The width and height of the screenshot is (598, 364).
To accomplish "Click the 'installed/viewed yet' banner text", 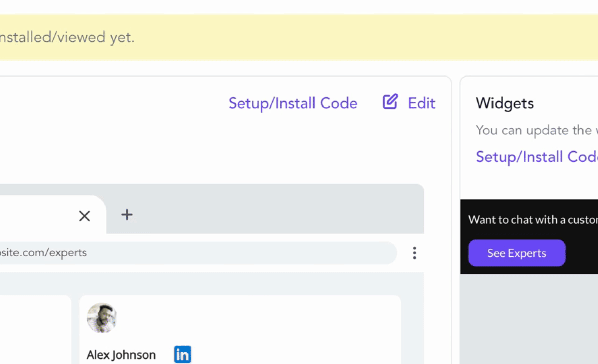I will [67, 37].
